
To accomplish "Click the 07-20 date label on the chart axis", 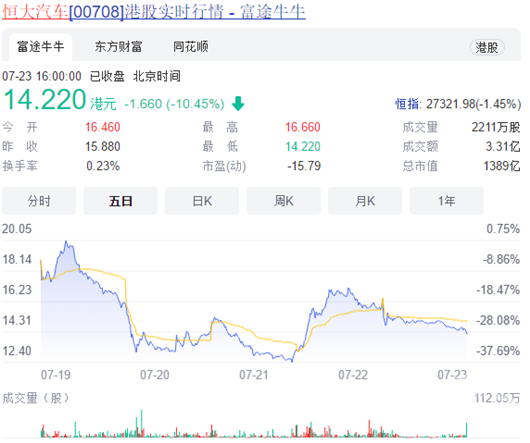I will pos(155,375).
